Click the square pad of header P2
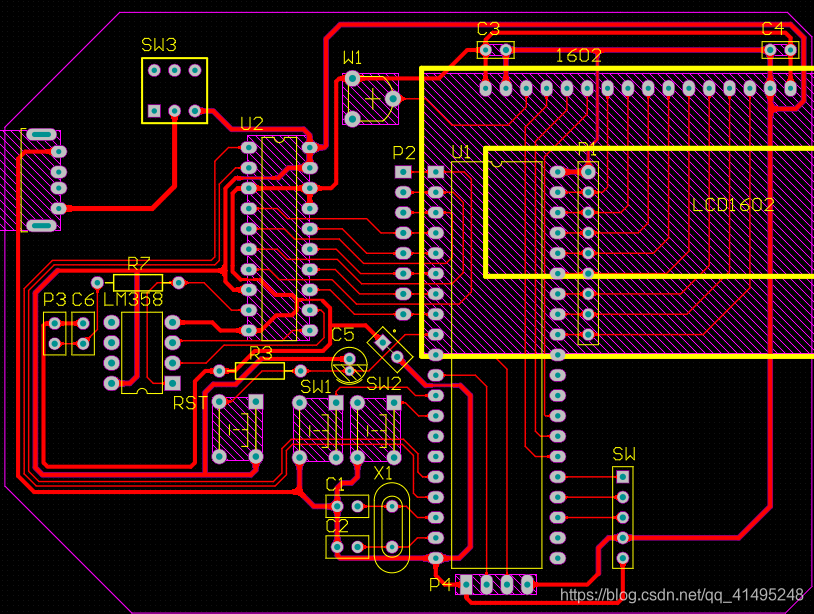814x614 pixels. tap(403, 172)
